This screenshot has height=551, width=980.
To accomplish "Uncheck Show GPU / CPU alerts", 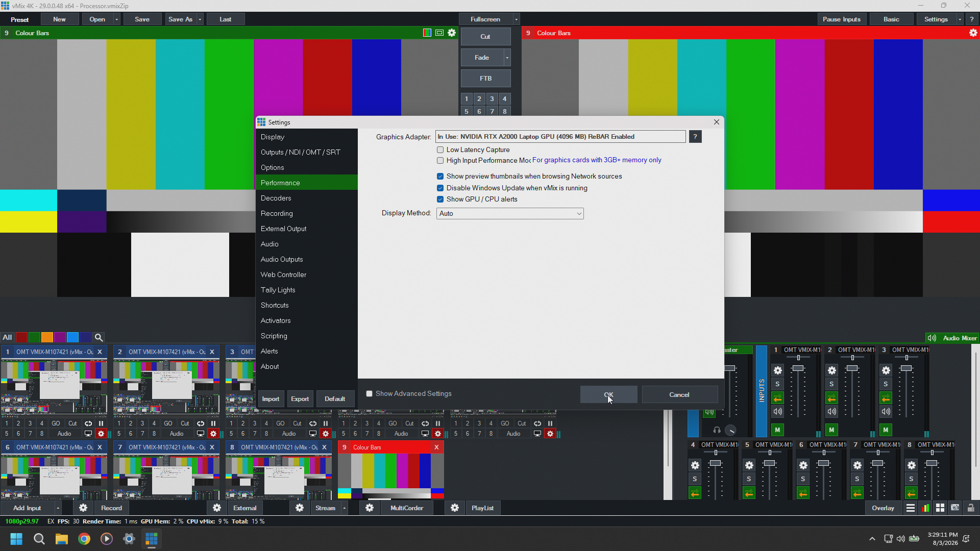I will click(440, 199).
